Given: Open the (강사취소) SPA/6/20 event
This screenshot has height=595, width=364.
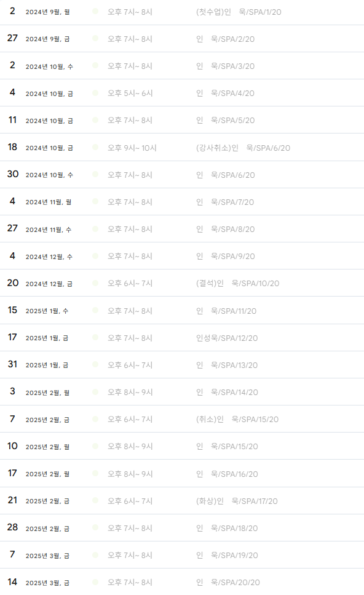Looking at the screenshot, I should pos(243,148).
